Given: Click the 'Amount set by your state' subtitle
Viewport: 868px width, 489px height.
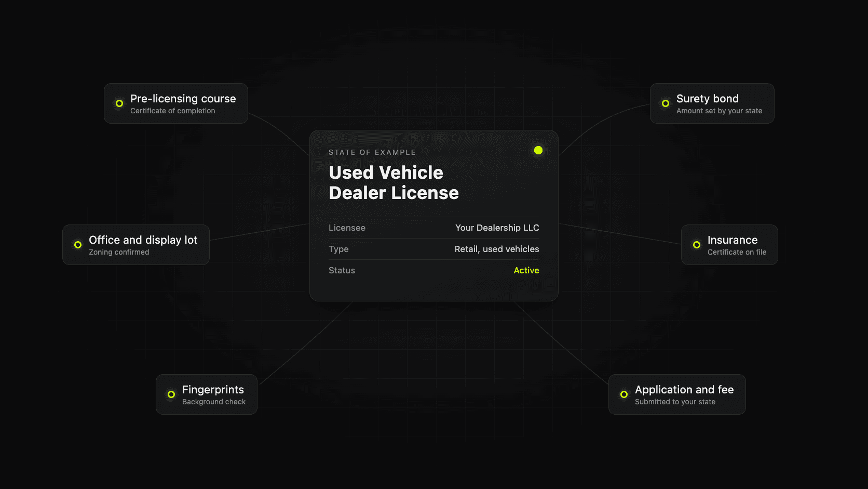Looking at the screenshot, I should pos(719,111).
